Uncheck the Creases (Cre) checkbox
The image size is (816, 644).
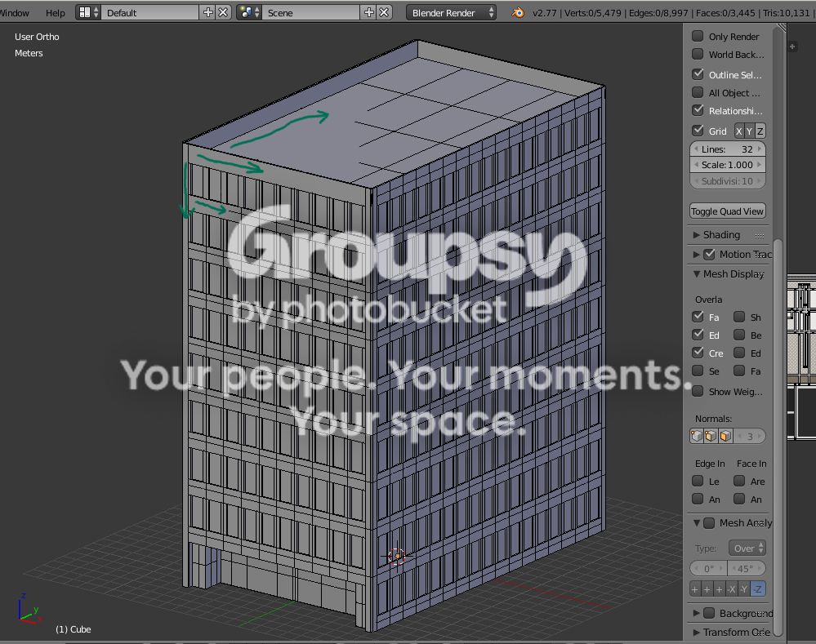[x=698, y=353]
